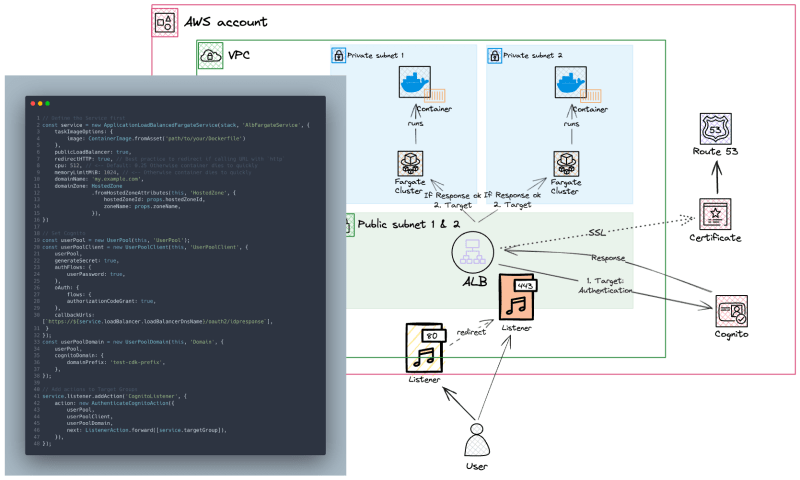Click the 'Response' label near Cognito arrow
The height and width of the screenshot is (480, 800).
point(608,258)
